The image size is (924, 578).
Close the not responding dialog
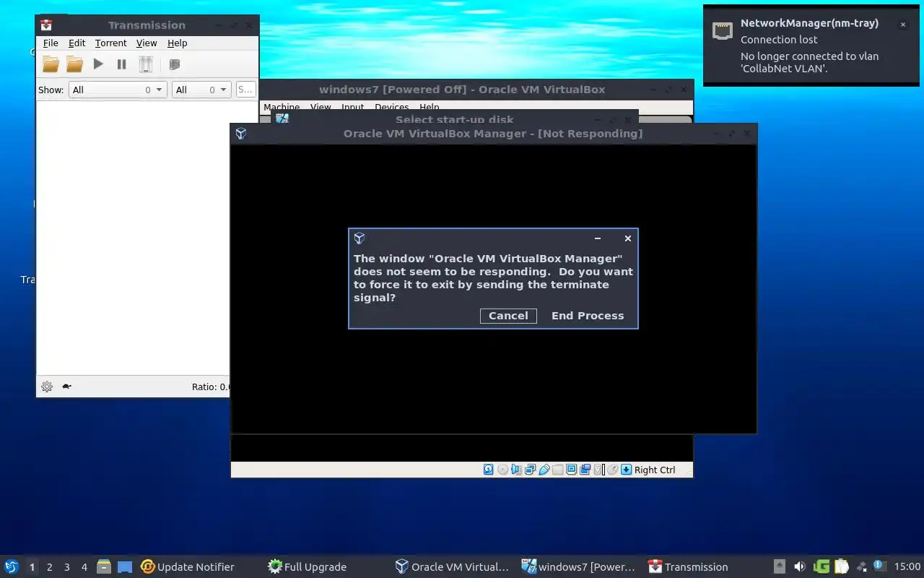[628, 238]
